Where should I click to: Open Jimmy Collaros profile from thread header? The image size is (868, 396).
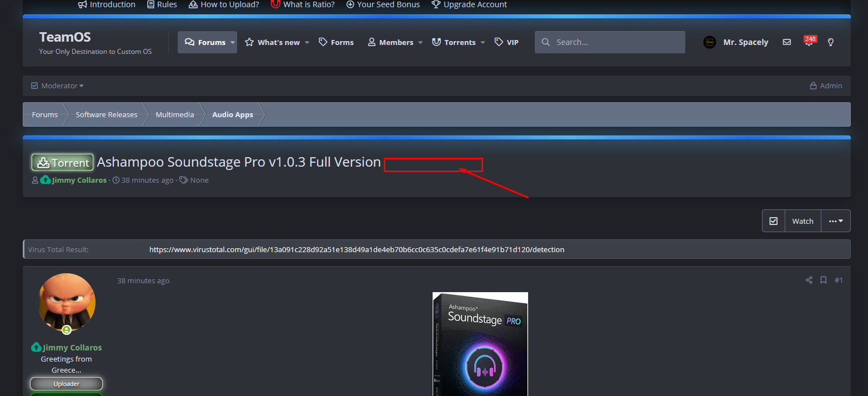tap(79, 181)
